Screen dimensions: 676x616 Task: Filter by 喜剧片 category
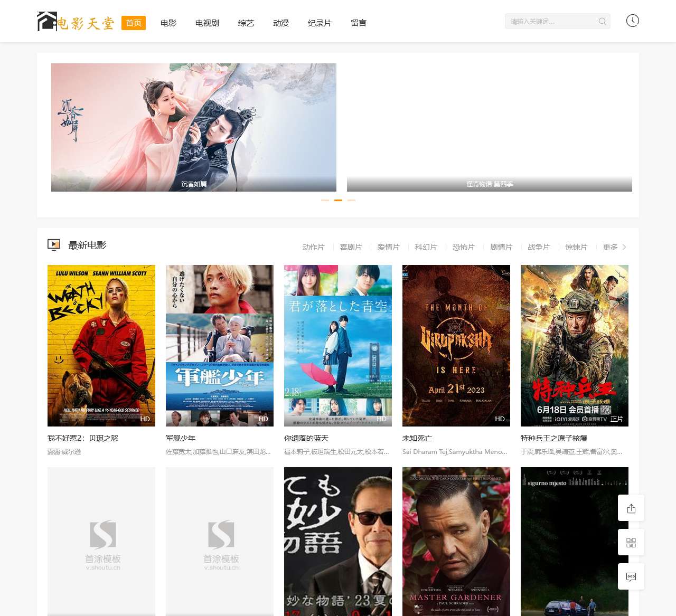tap(351, 247)
